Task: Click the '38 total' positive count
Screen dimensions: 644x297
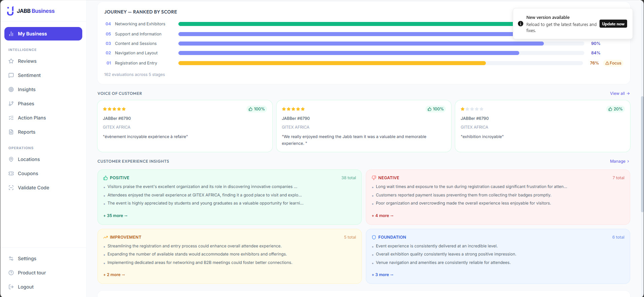Action: tap(349, 178)
